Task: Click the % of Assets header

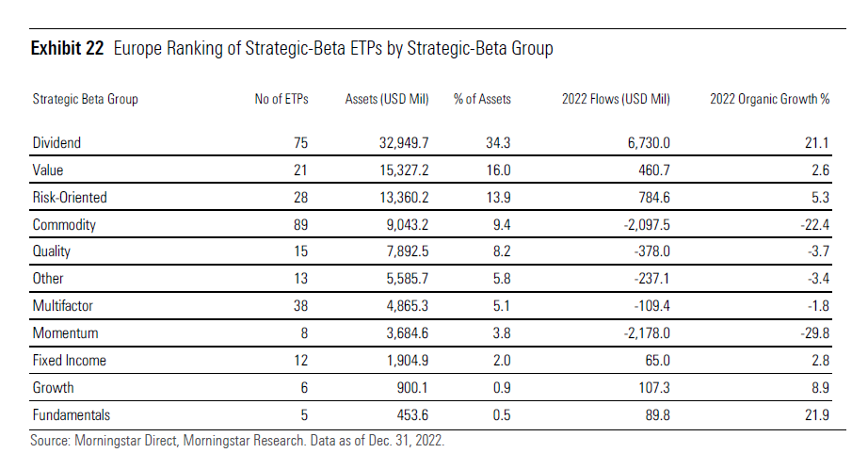Action: pyautogui.click(x=482, y=99)
